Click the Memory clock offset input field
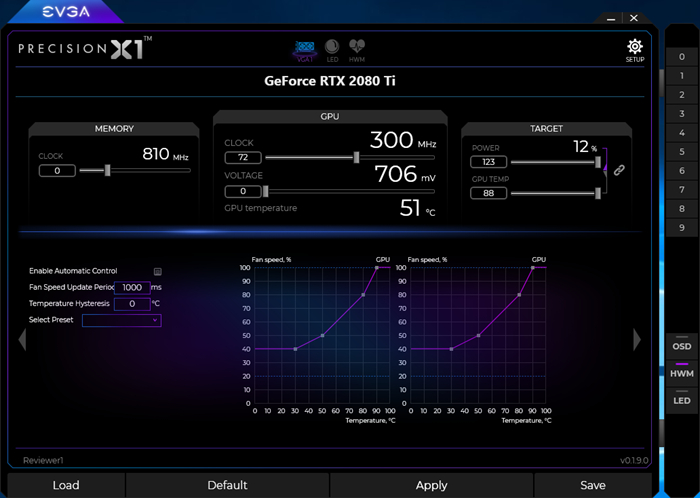The image size is (700, 498). click(x=57, y=171)
